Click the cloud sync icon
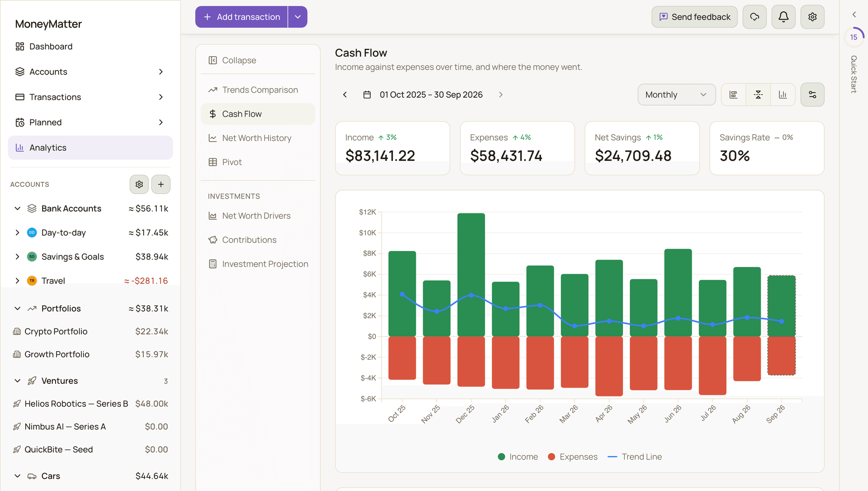 pyautogui.click(x=755, y=17)
